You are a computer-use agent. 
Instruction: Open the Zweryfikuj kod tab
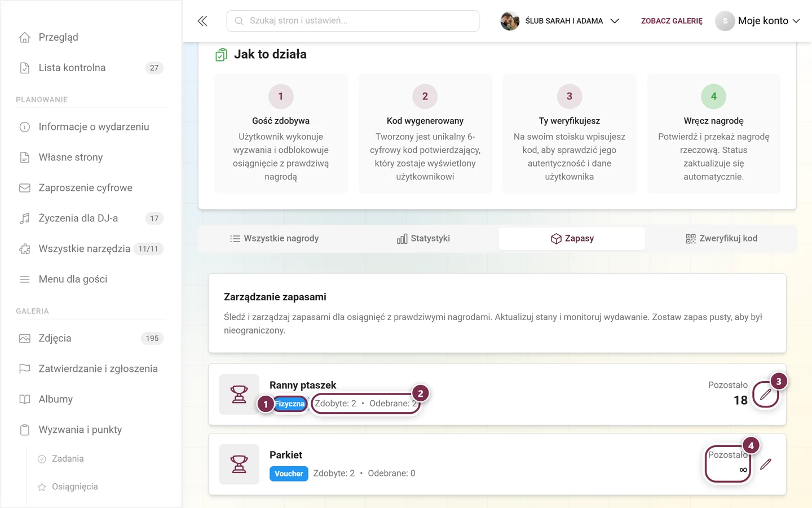721,239
